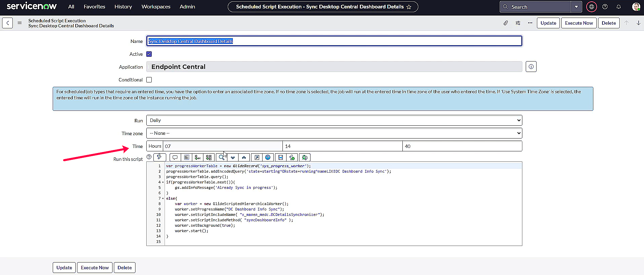Click the bottom Delete button

pyautogui.click(x=124, y=268)
